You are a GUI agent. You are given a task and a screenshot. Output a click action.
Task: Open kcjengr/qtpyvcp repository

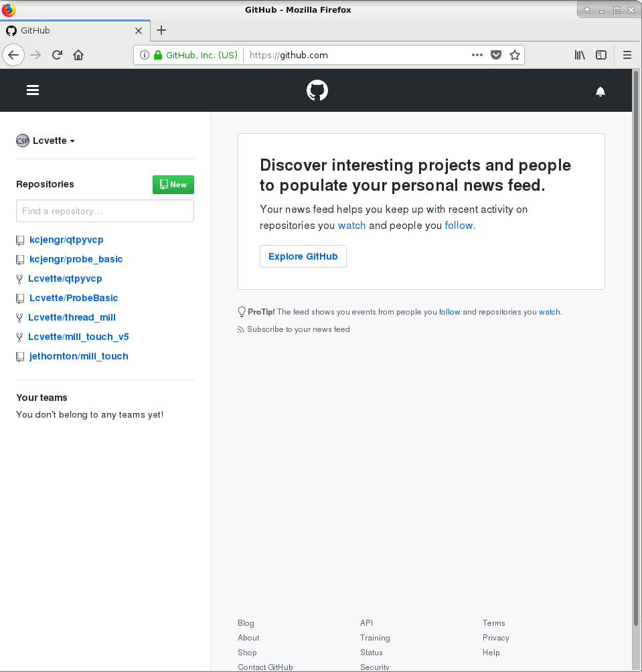coord(66,240)
